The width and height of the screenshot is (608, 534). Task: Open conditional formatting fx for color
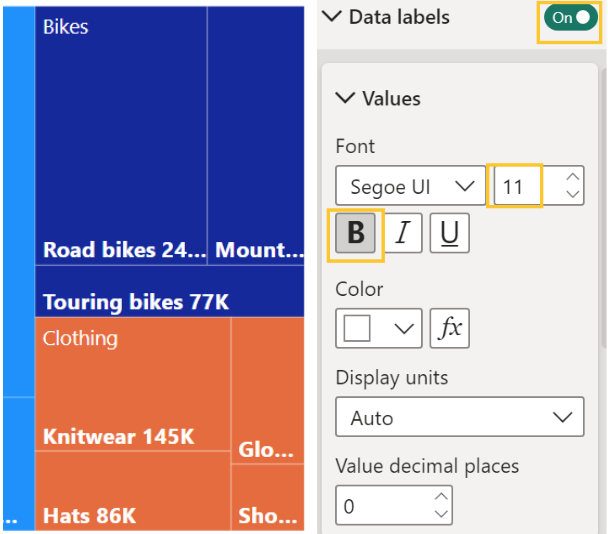(450, 328)
